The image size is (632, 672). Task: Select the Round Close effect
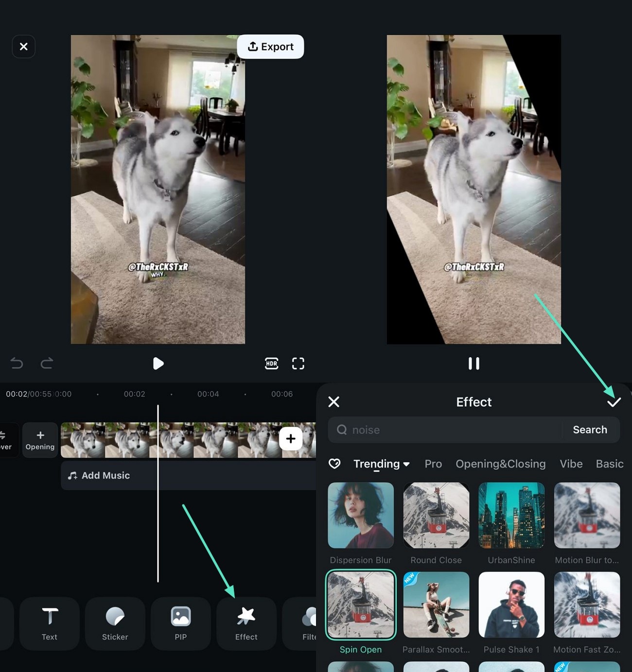(436, 516)
